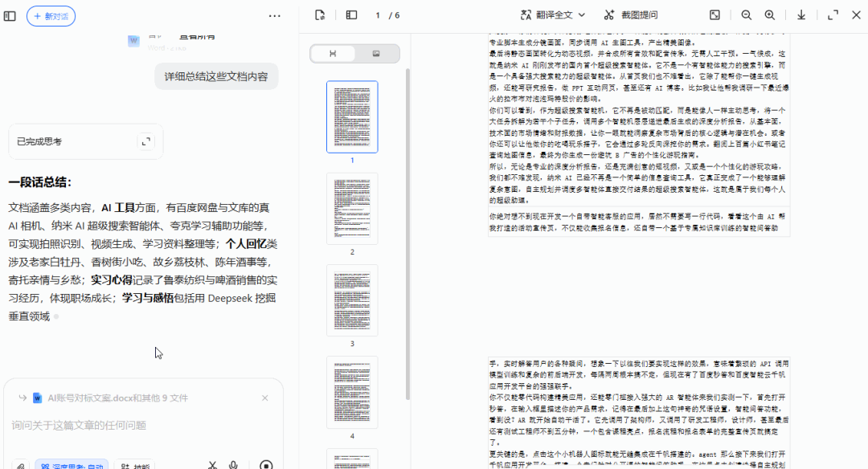The width and height of the screenshot is (868, 469).
Task: Select page 4 thumbnail
Action: tap(352, 392)
